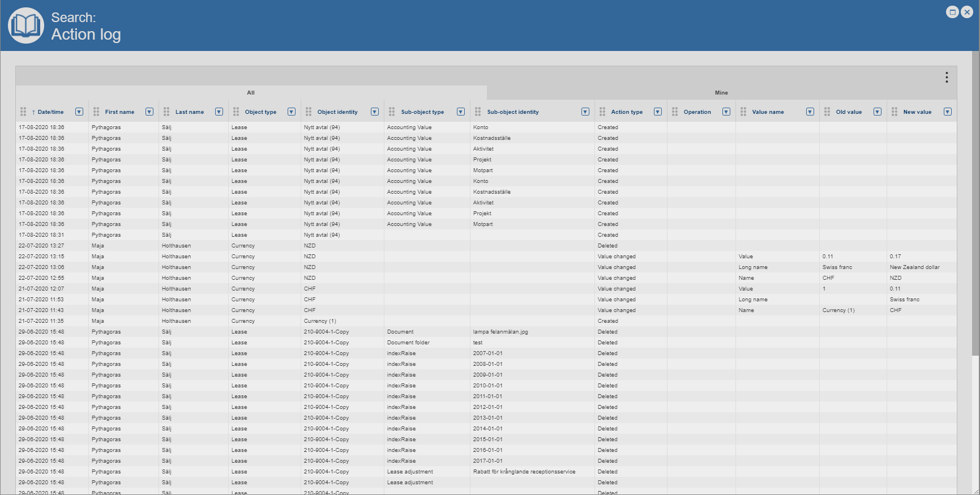Open the Last name filter dropdown
Image resolution: width=980 pixels, height=495 pixels.
point(219,112)
